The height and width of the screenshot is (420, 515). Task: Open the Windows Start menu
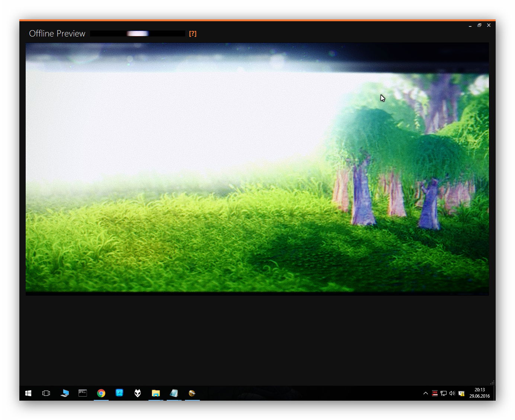(x=28, y=393)
